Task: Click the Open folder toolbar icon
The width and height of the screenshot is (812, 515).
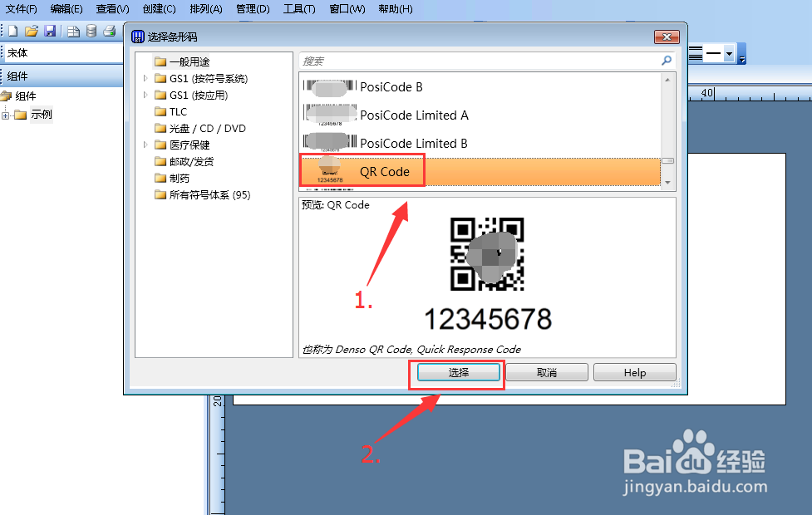Action: tap(32, 31)
